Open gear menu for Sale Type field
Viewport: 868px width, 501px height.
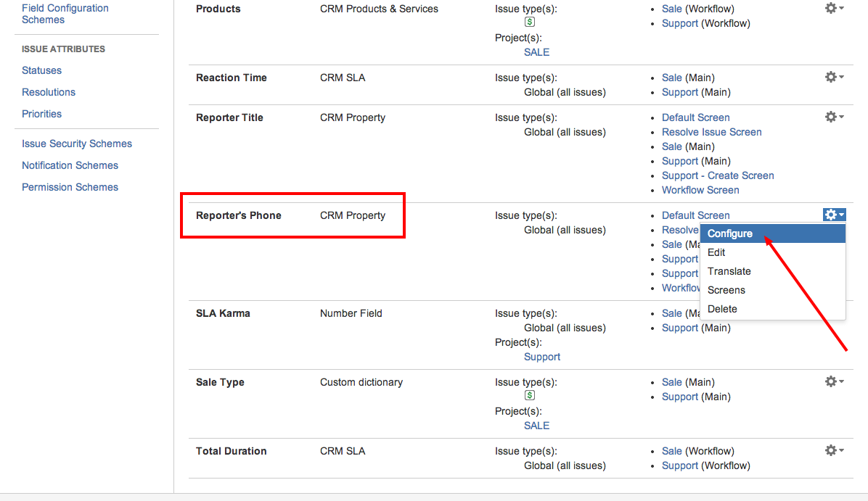(834, 381)
